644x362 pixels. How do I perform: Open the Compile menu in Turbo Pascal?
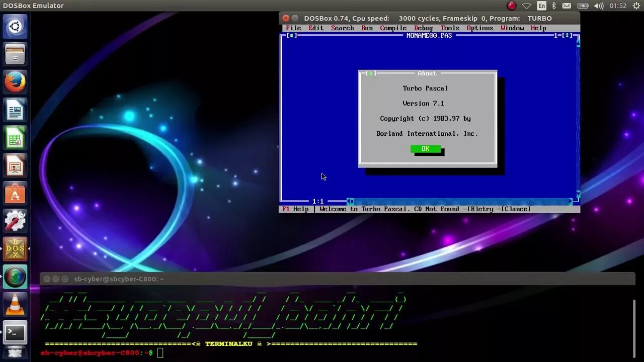pos(393,28)
